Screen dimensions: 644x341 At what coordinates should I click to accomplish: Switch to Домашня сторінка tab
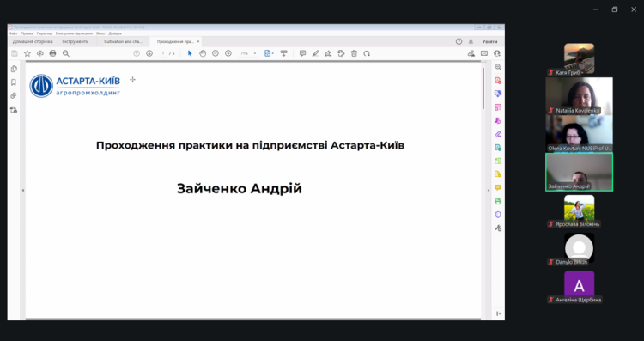click(33, 41)
